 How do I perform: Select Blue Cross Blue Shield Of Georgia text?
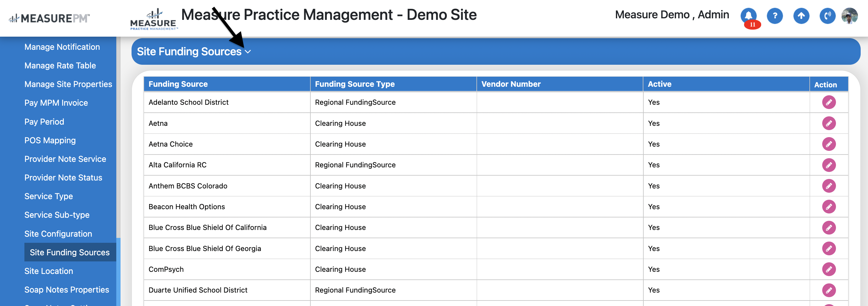204,248
